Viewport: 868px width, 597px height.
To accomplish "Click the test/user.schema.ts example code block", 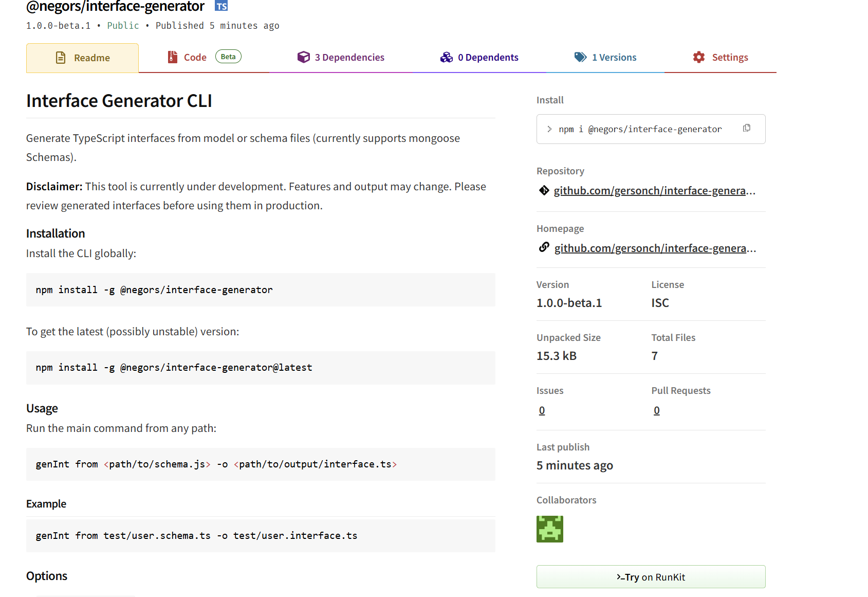I will (x=261, y=536).
